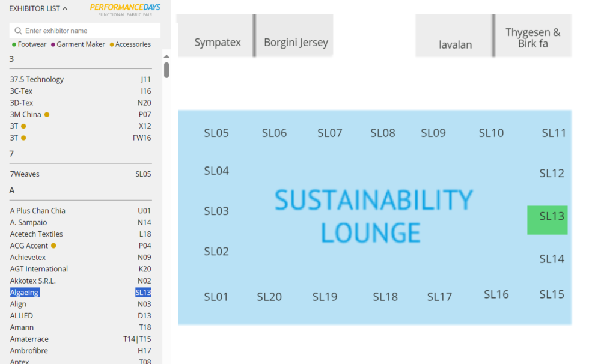595x364 pixels.
Task: Select the Thygesen & Birk booth
Action: click(x=532, y=36)
